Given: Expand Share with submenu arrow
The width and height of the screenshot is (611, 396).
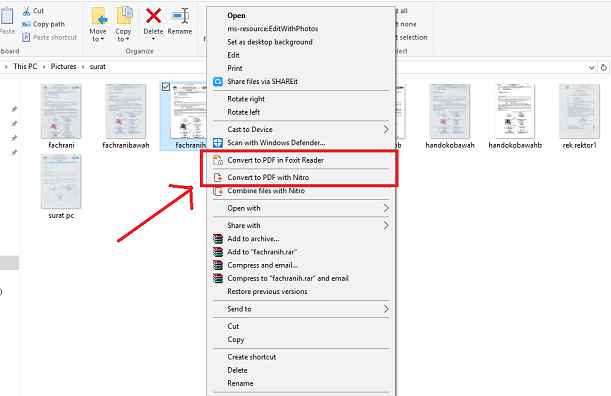Looking at the screenshot, I should 386,225.
